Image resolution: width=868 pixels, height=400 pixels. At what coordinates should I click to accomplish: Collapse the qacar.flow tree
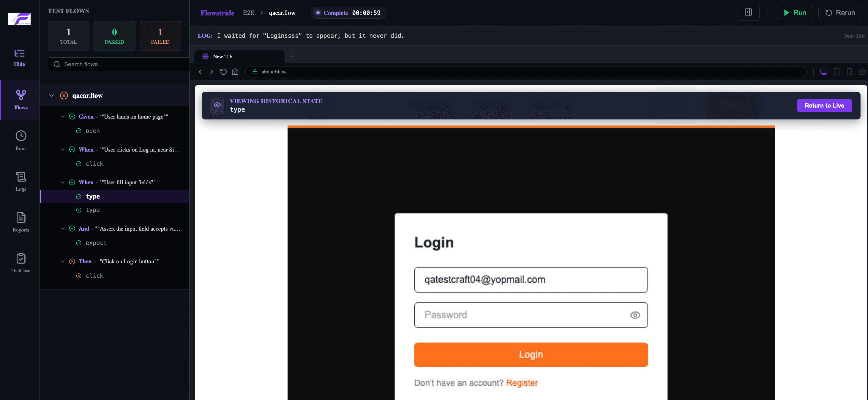pos(52,96)
